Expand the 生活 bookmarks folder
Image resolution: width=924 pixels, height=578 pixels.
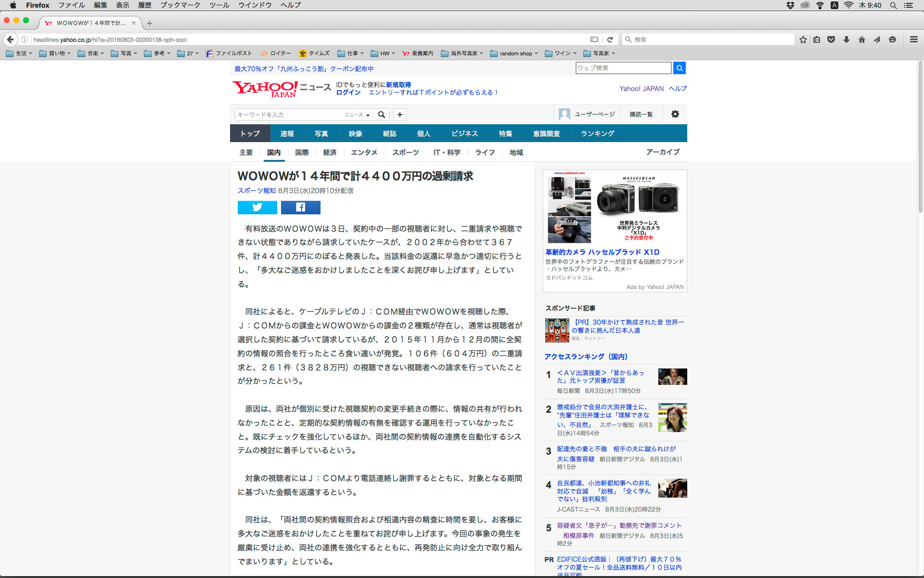[x=19, y=53]
